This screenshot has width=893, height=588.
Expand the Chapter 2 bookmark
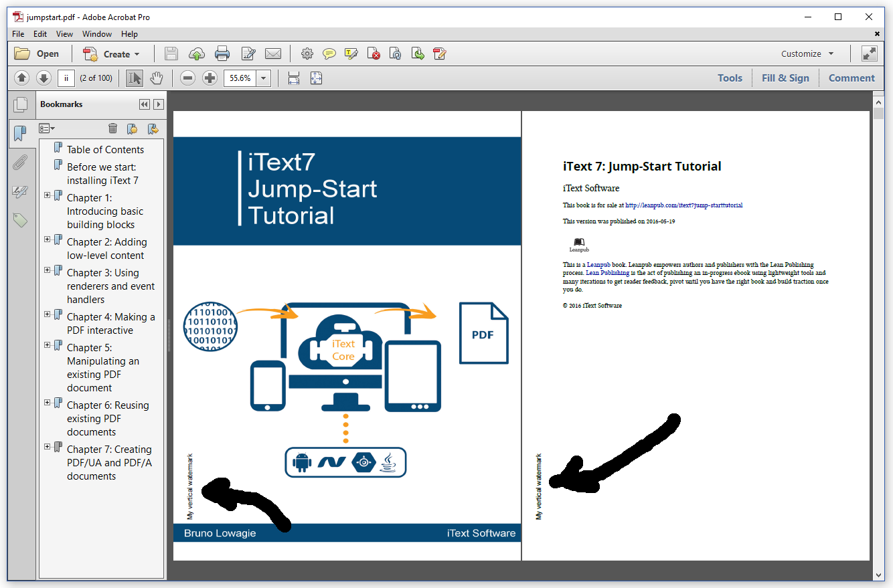48,239
